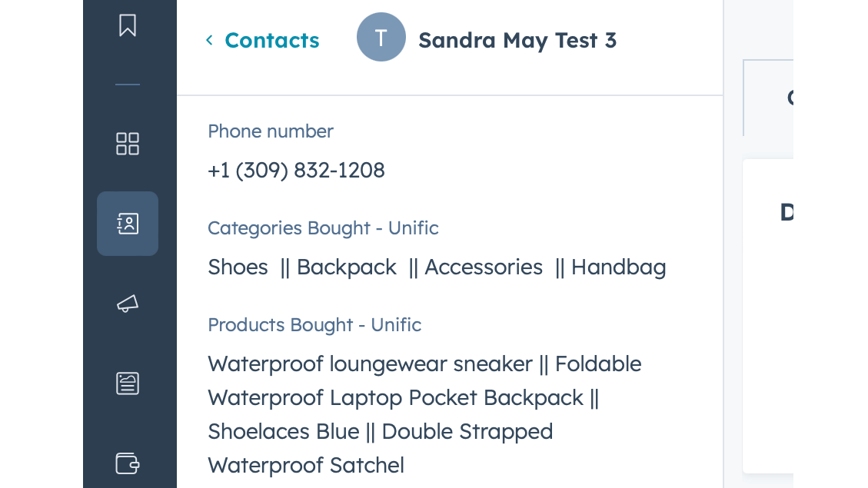Edit the +1 (309) 832-1208 phone value
868x488 pixels.
click(x=296, y=170)
